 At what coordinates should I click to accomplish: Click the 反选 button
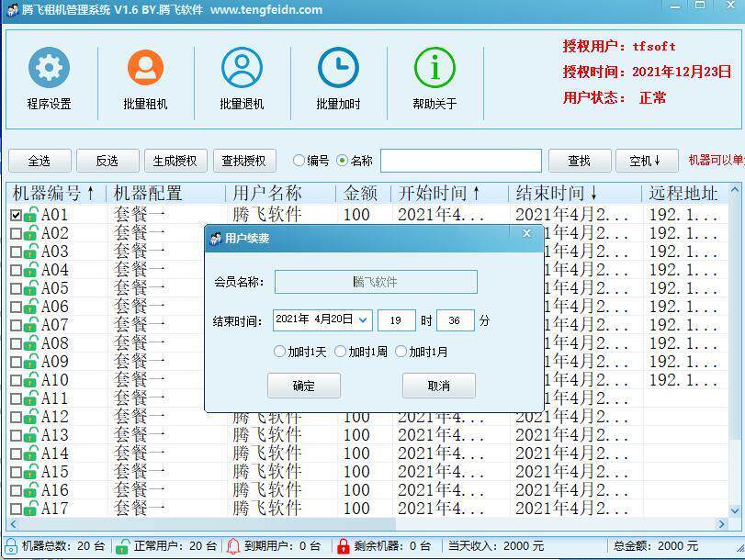107,161
